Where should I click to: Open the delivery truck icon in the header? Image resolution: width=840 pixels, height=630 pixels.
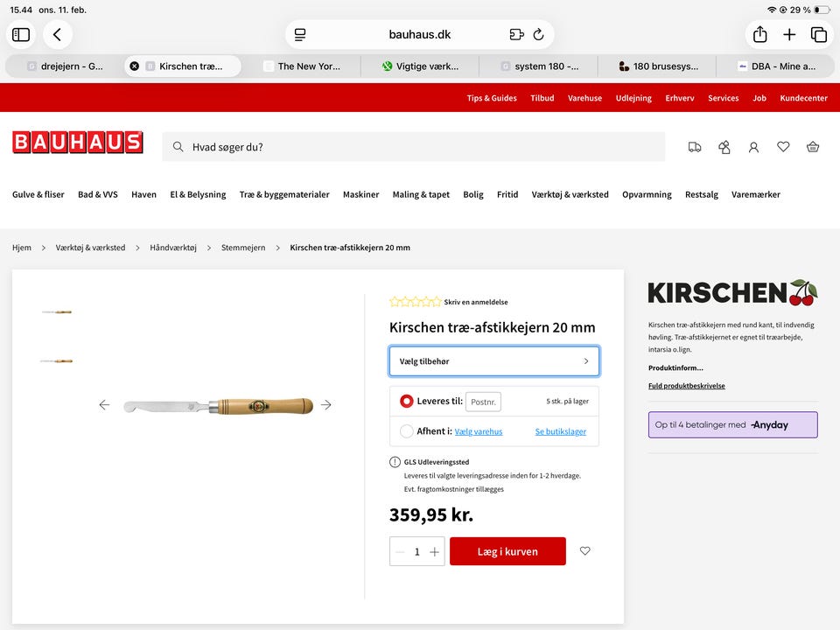694,147
